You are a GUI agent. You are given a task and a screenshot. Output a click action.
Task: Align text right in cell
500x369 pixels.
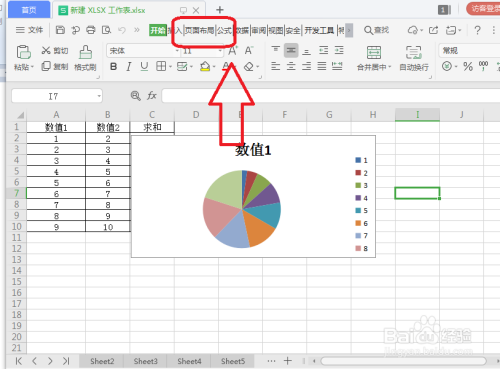tap(306, 66)
